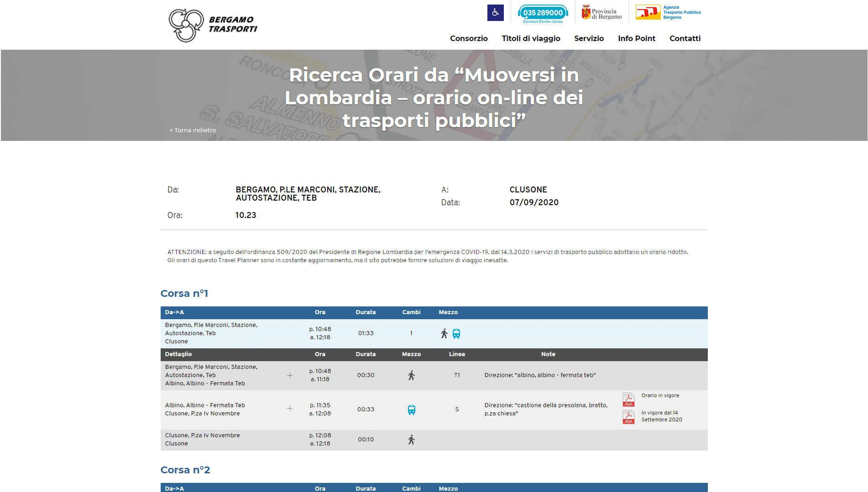Open the Contatti page

click(685, 38)
